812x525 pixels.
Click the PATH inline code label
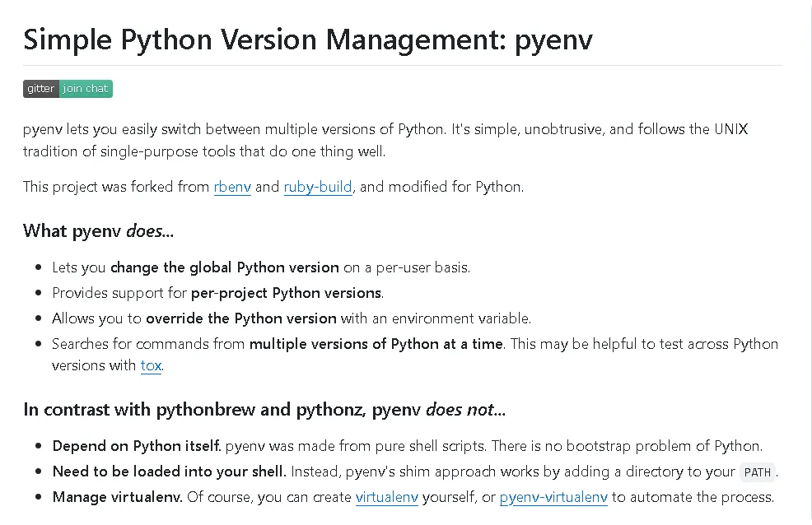pyautogui.click(x=757, y=472)
